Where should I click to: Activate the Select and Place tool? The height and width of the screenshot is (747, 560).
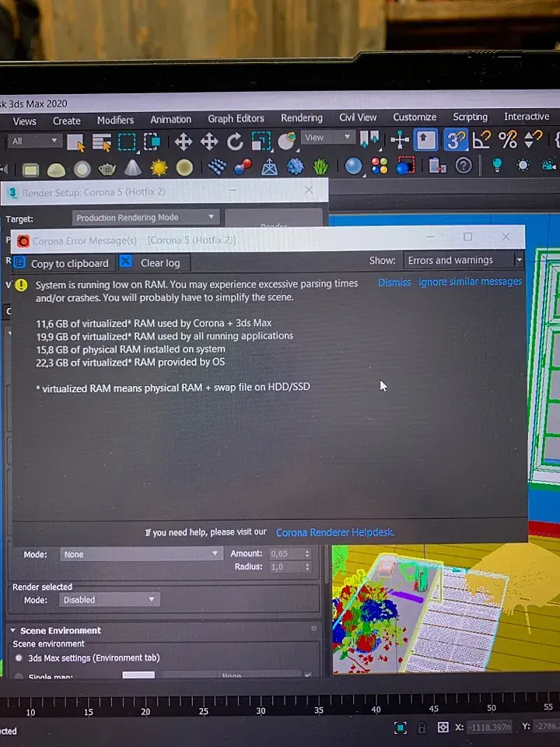coord(287,141)
